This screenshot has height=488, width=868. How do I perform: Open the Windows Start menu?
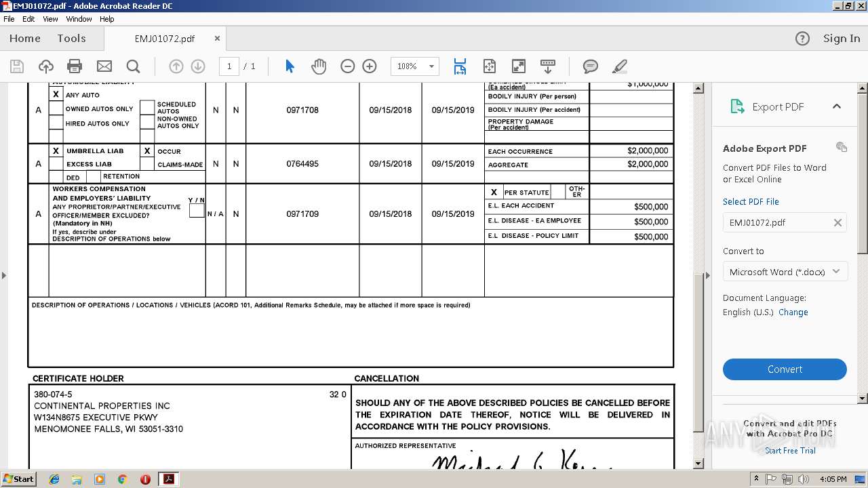pyautogui.click(x=18, y=479)
